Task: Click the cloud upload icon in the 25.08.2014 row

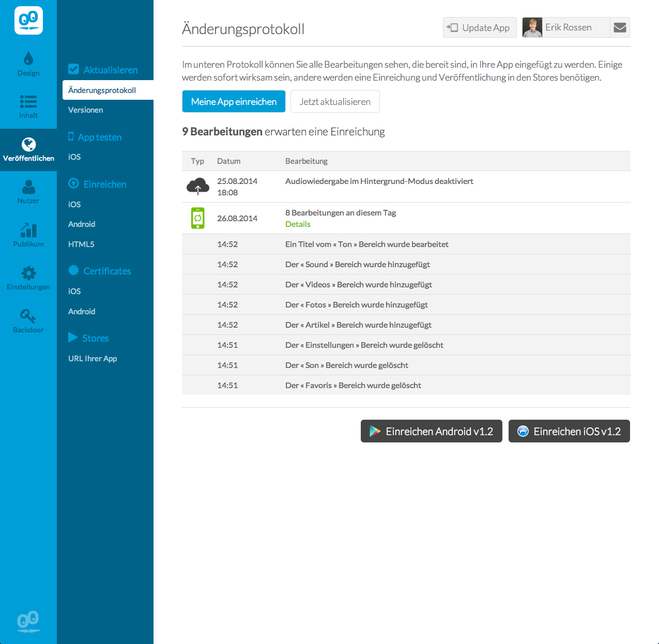Action: pos(198,186)
